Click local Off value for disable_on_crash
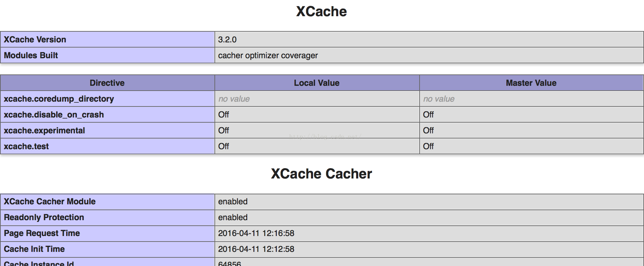This screenshot has height=266, width=644. [x=223, y=115]
